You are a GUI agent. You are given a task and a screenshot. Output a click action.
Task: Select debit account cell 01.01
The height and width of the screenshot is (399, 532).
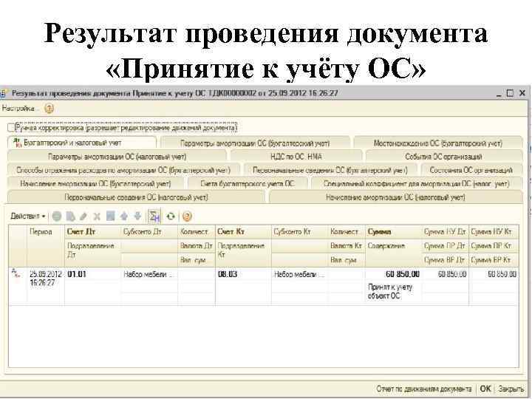point(92,274)
